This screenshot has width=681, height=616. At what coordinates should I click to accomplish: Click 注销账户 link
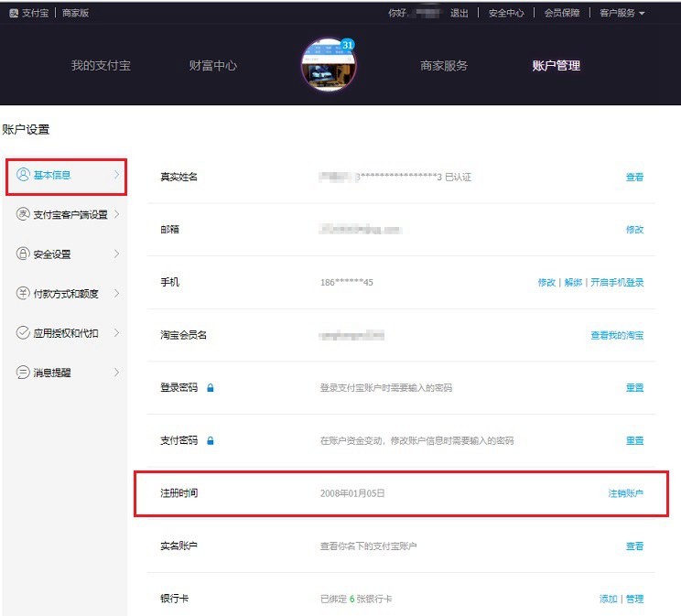[625, 493]
